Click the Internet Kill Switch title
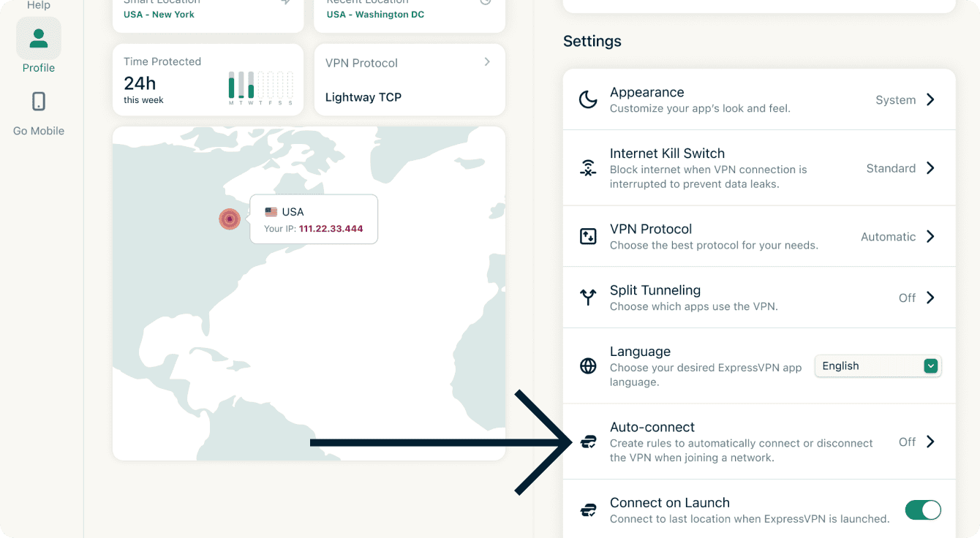980x538 pixels. (x=667, y=154)
